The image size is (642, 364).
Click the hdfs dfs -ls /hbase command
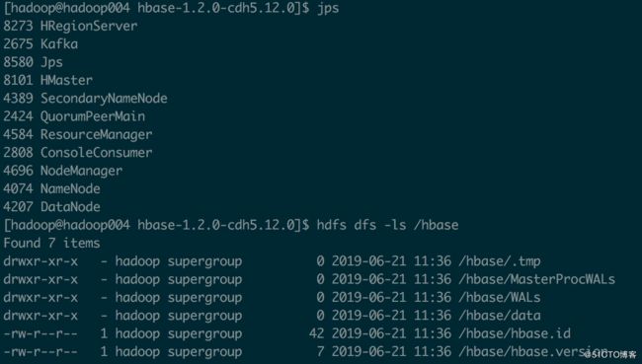pyautogui.click(x=387, y=225)
